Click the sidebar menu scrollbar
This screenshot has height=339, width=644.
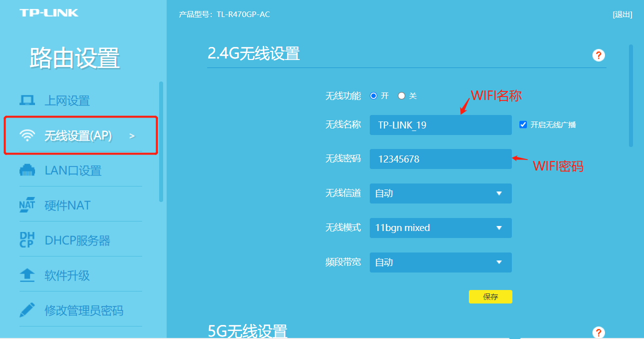tap(161, 141)
